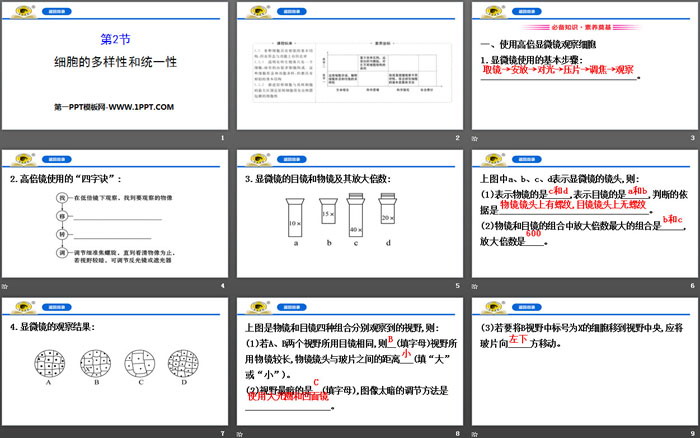Click the logo icon on slide 4
Screen dimensions: 700x438
(x=23, y=159)
